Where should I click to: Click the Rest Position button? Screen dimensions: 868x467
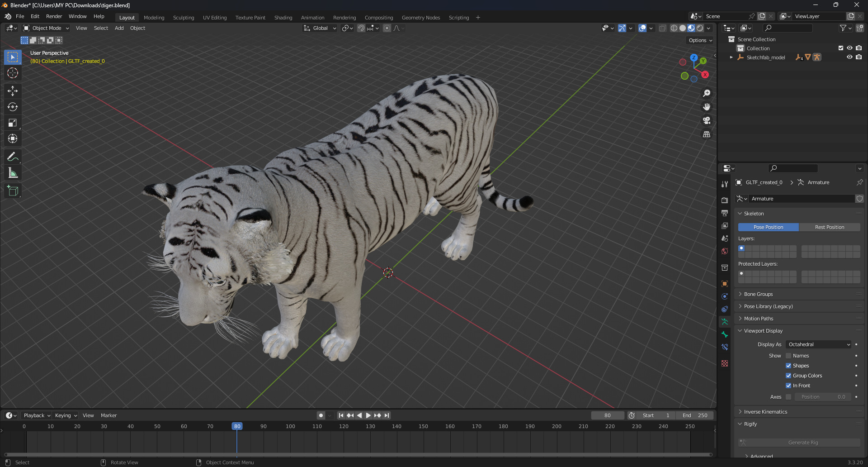(830, 227)
